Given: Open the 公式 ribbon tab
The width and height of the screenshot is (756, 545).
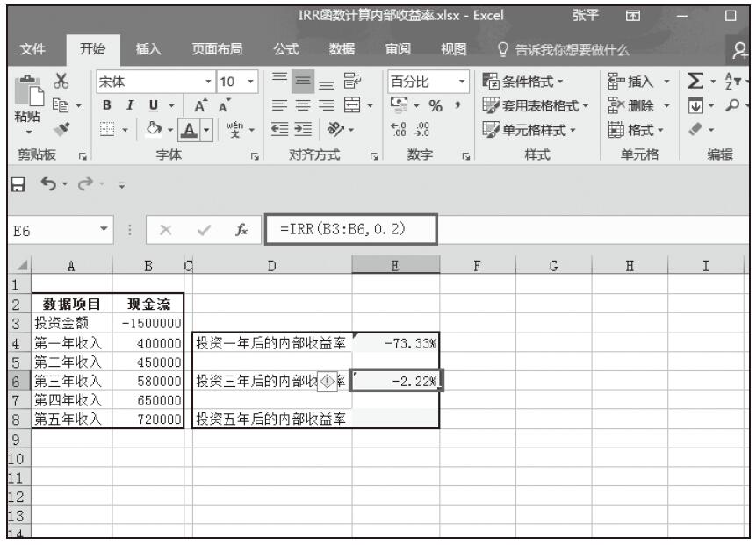Looking at the screenshot, I should click(285, 48).
